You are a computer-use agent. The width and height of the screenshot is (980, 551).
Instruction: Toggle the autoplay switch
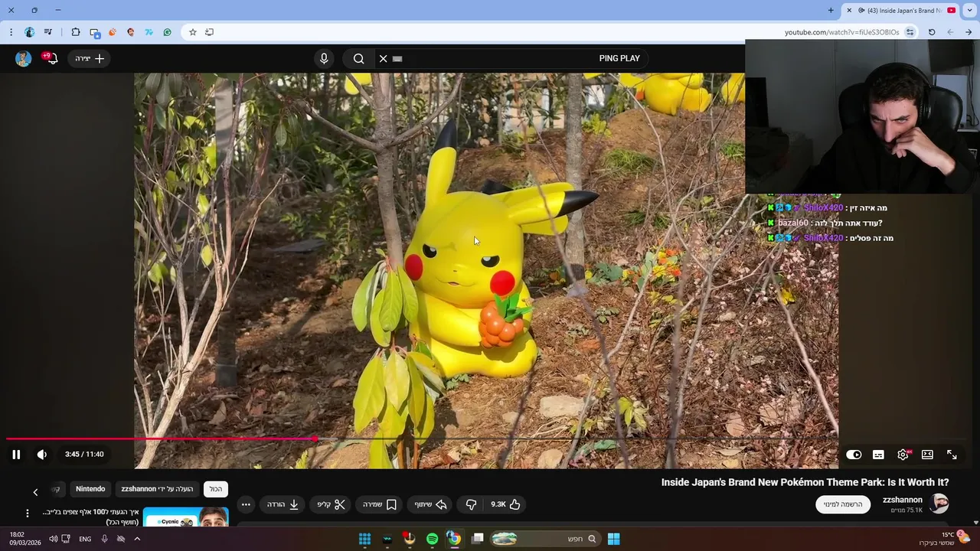pos(854,455)
